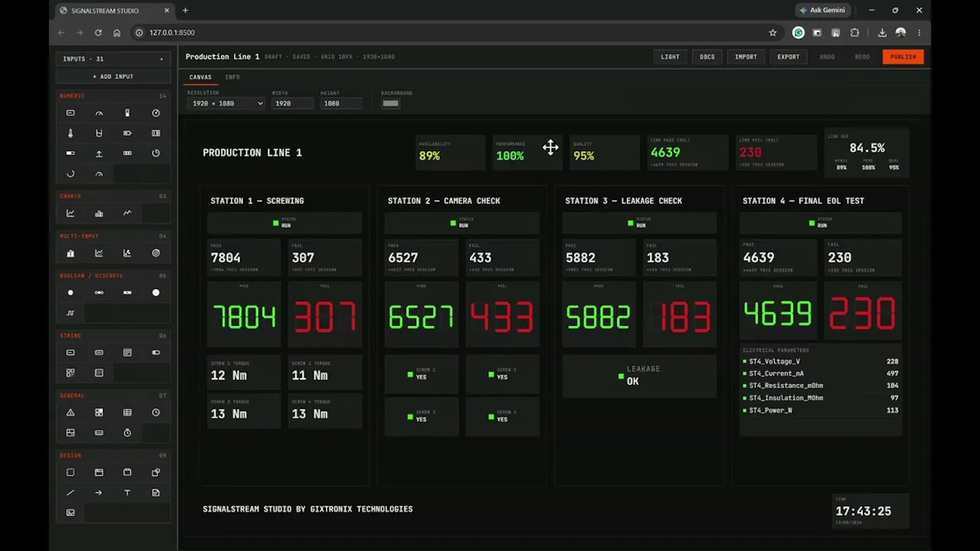Select the Station 2 red 433 seven-segment display

502,315
